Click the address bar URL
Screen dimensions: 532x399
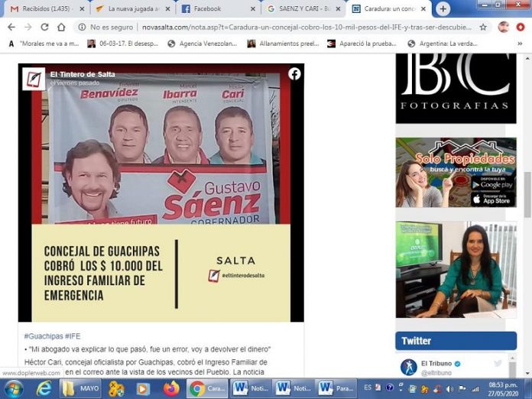coord(307,28)
